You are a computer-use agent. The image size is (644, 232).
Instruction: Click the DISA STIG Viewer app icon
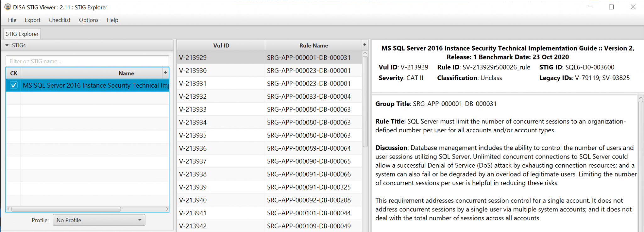coord(8,7)
